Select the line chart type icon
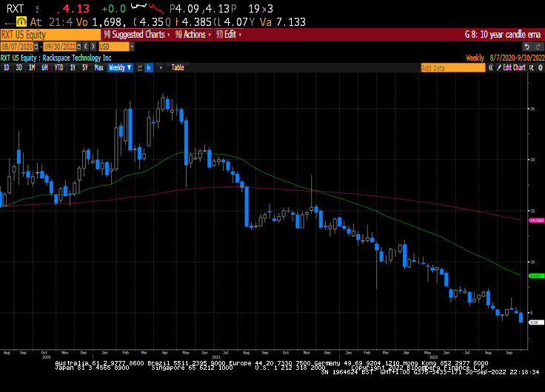 coord(138,67)
